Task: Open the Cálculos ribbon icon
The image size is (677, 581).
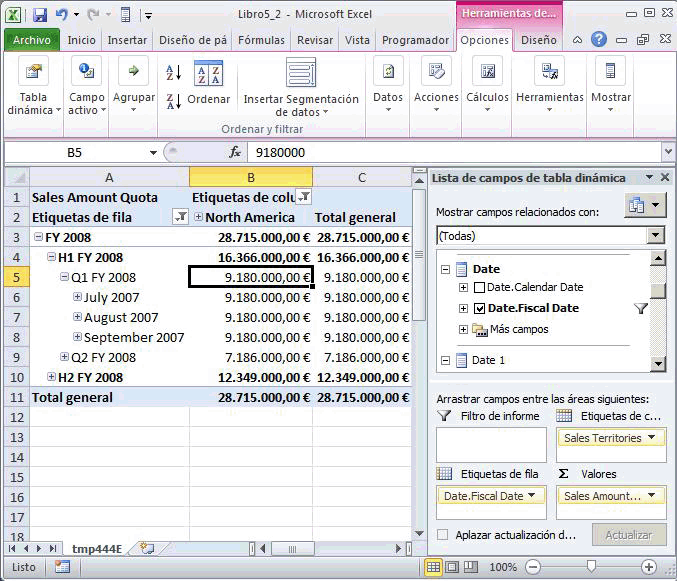Action: pyautogui.click(x=487, y=74)
